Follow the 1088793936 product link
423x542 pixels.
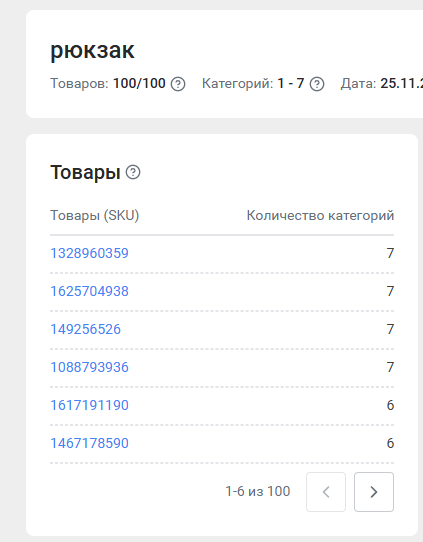coord(90,367)
